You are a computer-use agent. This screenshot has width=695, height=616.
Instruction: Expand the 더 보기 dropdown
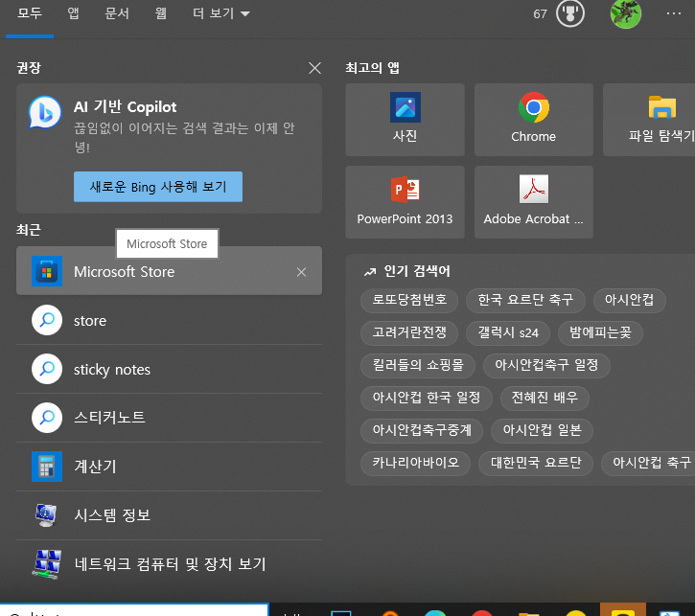220,13
